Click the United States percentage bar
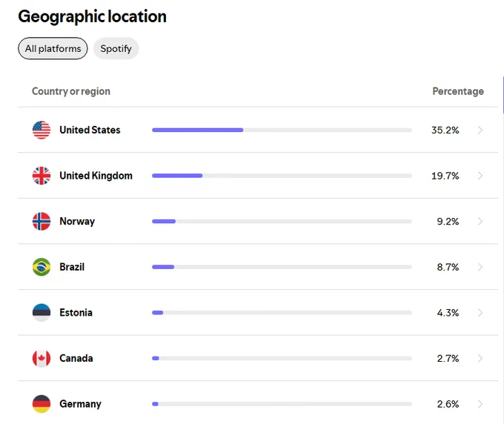The height and width of the screenshot is (424, 504). tap(282, 130)
